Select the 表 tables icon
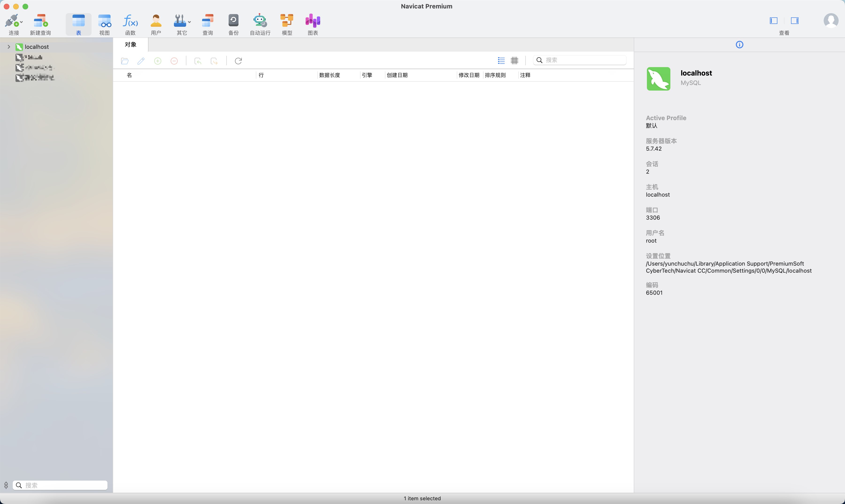The height and width of the screenshot is (504, 845). coord(78,21)
